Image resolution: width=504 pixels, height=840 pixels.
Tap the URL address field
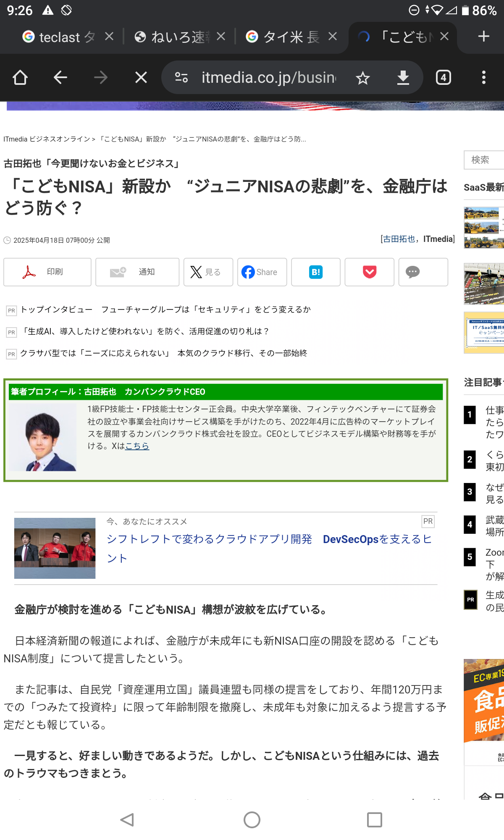[269, 78]
